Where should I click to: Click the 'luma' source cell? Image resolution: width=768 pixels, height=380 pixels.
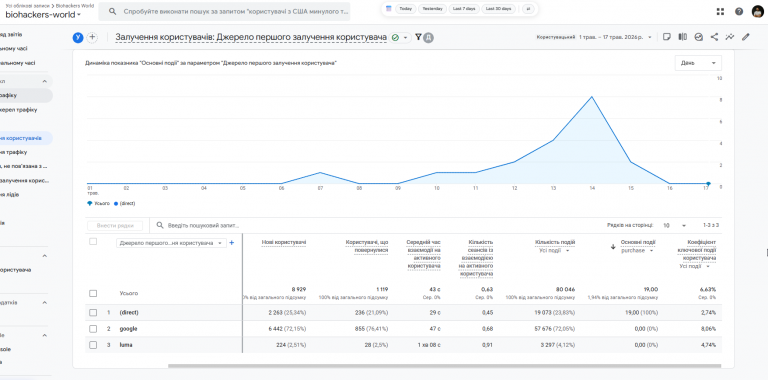coord(126,345)
